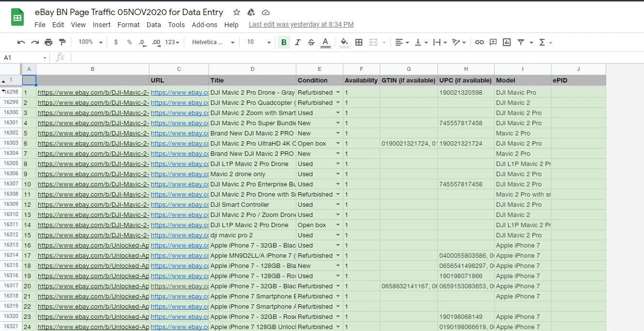Open the Format menu
The height and width of the screenshot is (331, 644).
point(129,25)
